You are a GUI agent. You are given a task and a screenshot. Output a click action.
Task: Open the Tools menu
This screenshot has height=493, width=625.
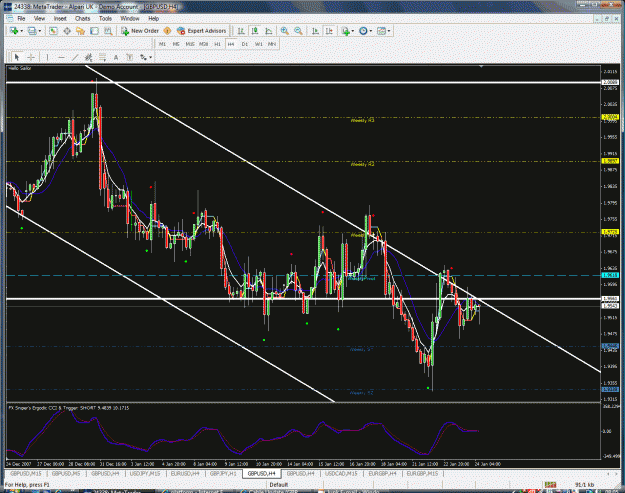click(105, 19)
